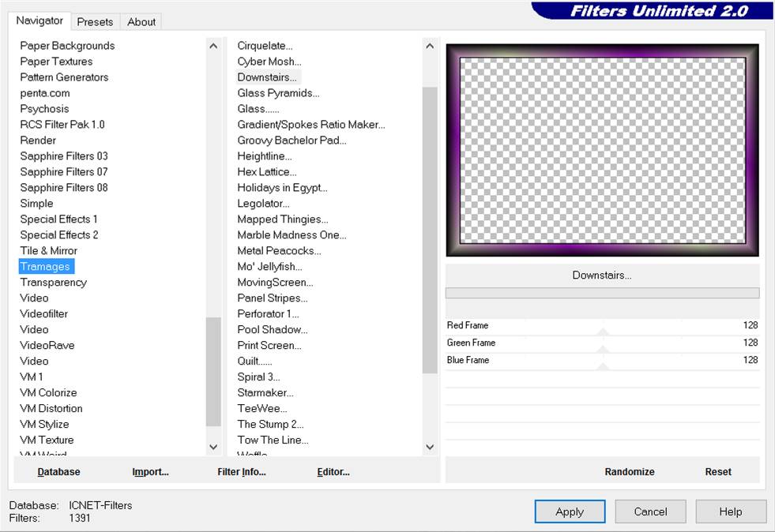This screenshot has width=775, height=532.
Task: Select the VM Distortion filter category
Action: click(x=51, y=408)
